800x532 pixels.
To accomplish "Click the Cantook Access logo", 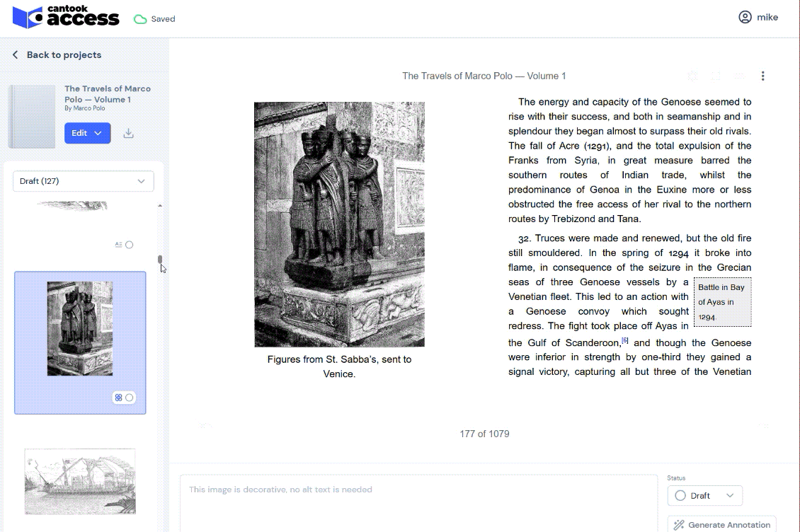I will (66, 18).
